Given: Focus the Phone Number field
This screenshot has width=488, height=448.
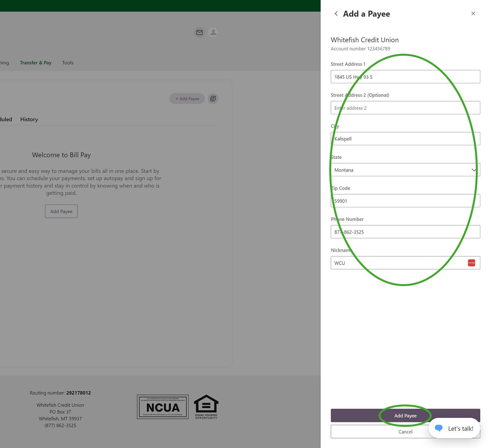Looking at the screenshot, I should [x=405, y=232].
